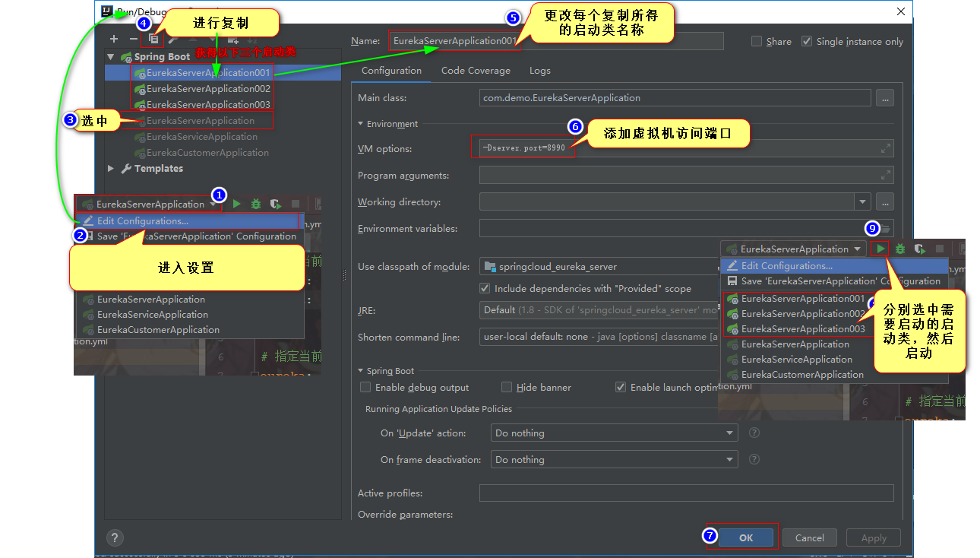
Task: Toggle Include dependencies with "Provided" scope
Action: coord(485,289)
